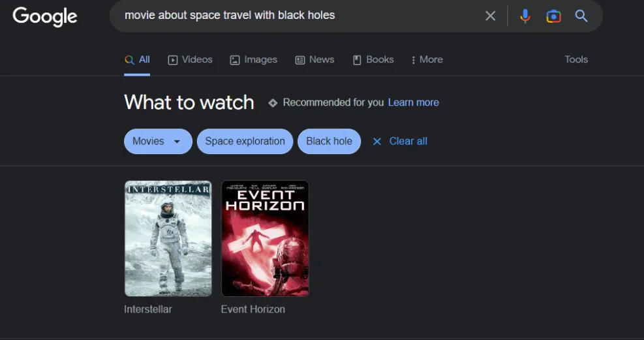The height and width of the screenshot is (340, 644).
Task: Select the All tab
Action: coord(137,59)
